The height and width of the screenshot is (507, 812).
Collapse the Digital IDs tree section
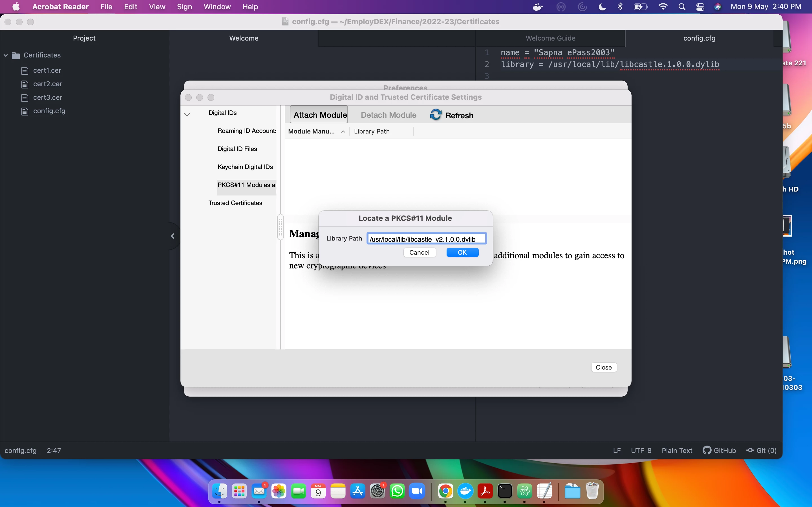(x=187, y=114)
